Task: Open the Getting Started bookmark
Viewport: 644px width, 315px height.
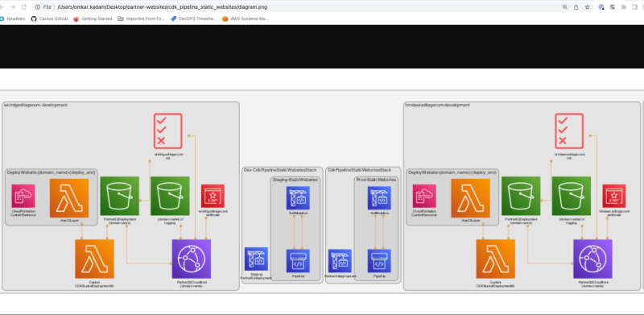Action: coord(93,19)
